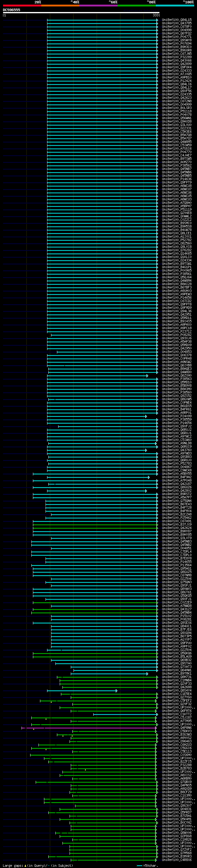Select hit label UniRef100_P04078
This screenshot has height=868, width=197.
pos(177,115)
